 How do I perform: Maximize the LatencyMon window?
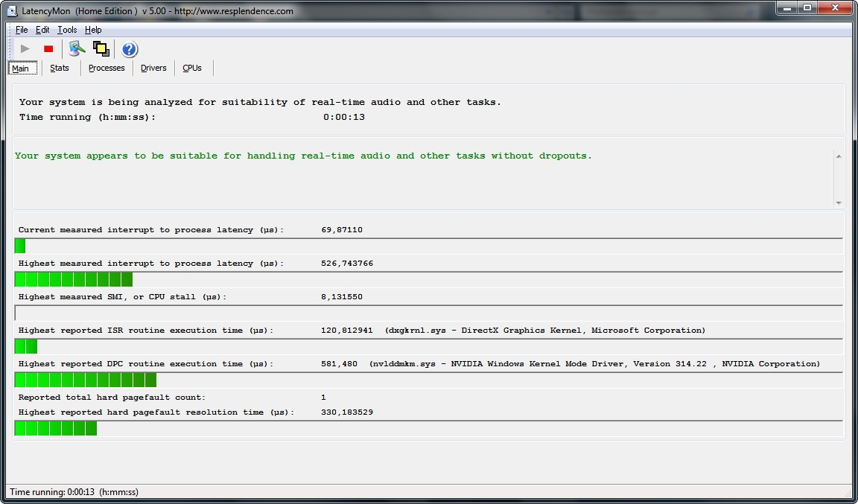click(807, 7)
